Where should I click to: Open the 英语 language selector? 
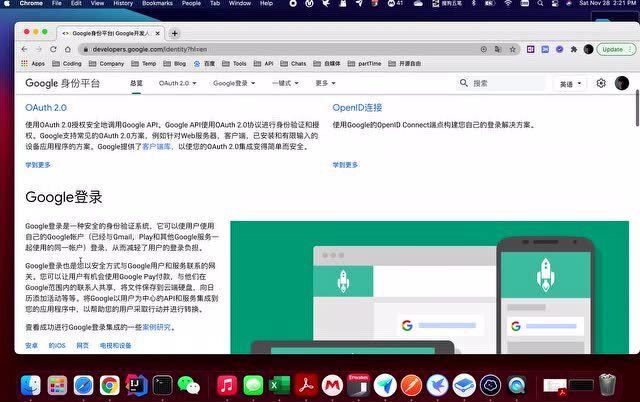[571, 84]
